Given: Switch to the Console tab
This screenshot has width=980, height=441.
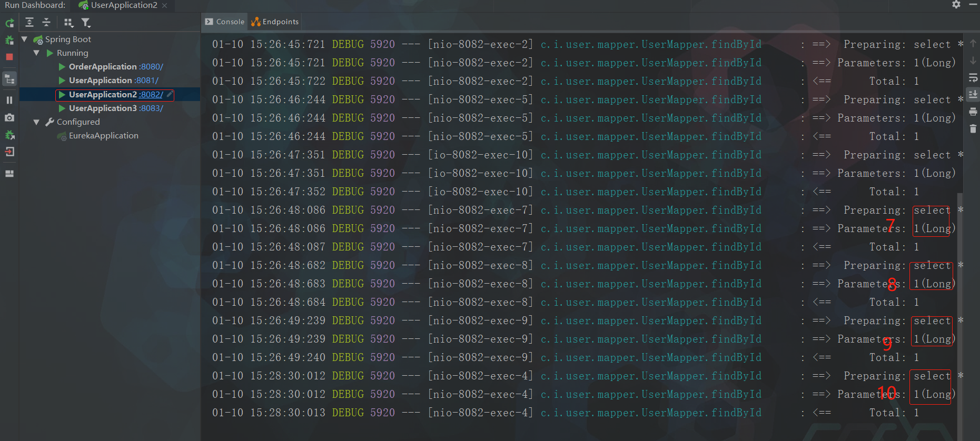Looking at the screenshot, I should click(225, 22).
